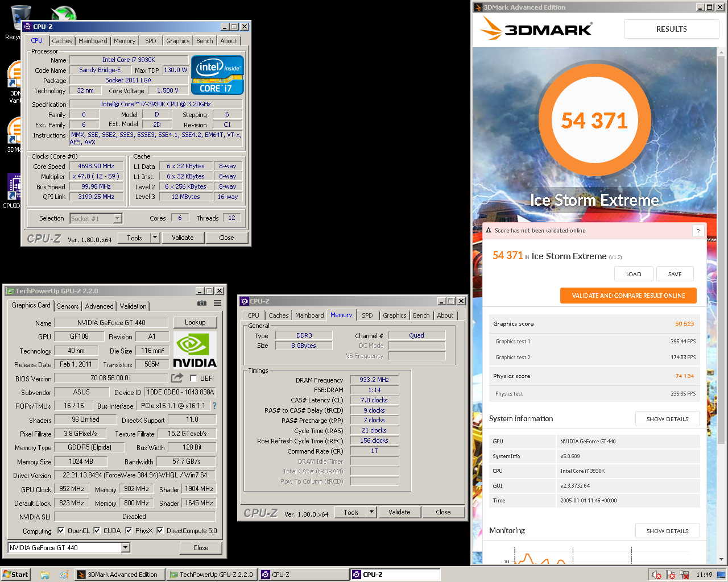
Task: Click the GPU-Z title bar icon
Action: (10, 291)
